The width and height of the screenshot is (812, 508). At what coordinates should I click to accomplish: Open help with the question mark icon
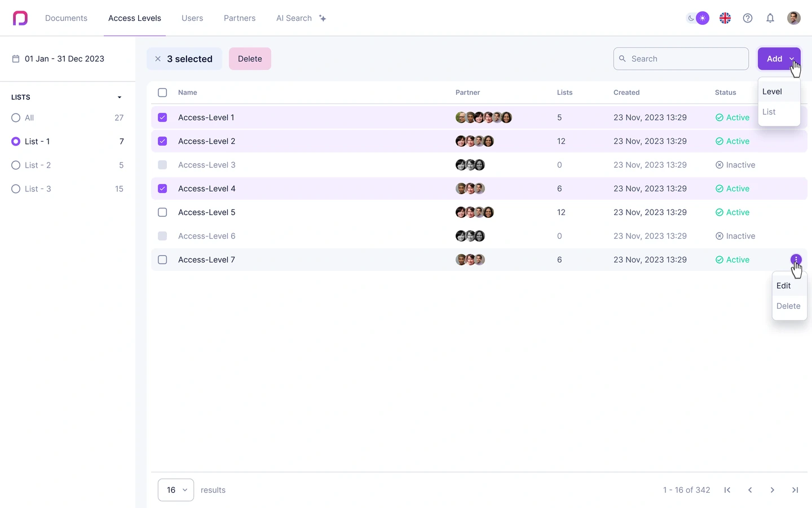pyautogui.click(x=748, y=18)
